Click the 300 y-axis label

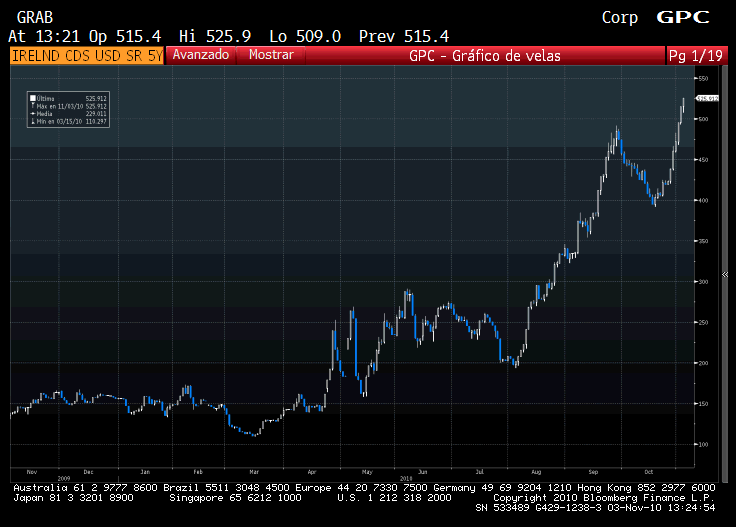pyautogui.click(x=703, y=282)
